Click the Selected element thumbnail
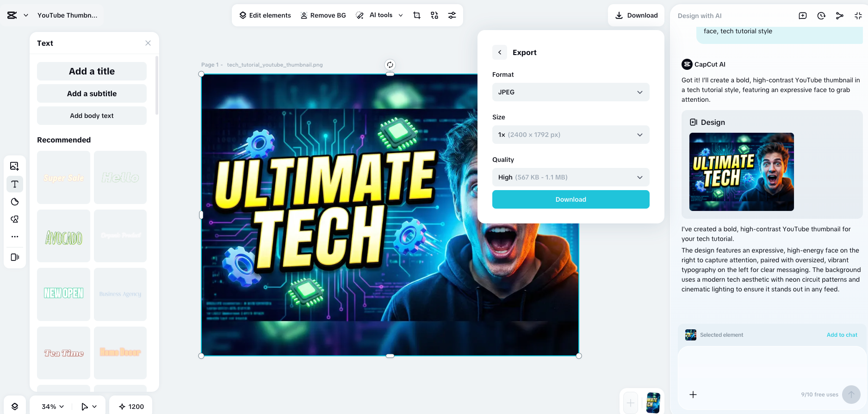The width and height of the screenshot is (868, 414). click(691, 335)
